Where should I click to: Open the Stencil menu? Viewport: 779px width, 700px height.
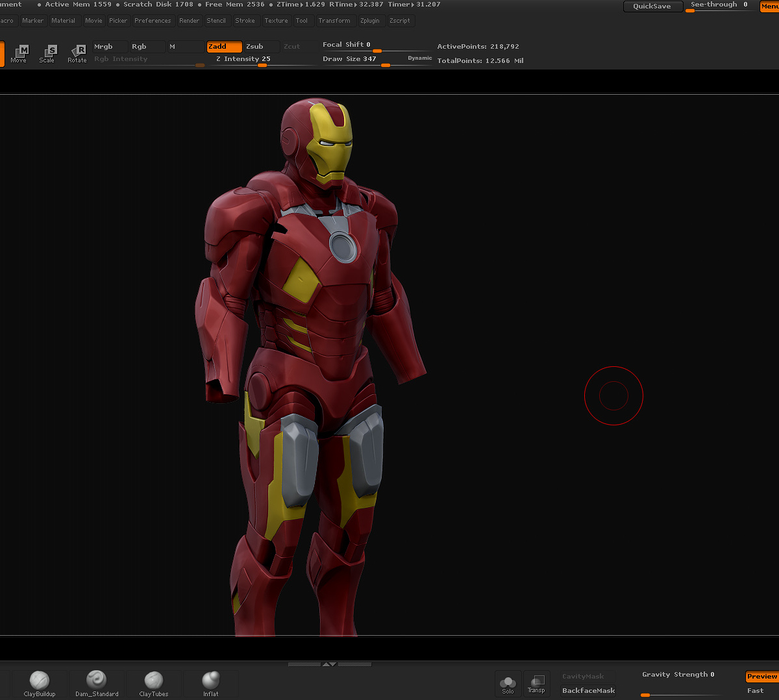coord(216,21)
